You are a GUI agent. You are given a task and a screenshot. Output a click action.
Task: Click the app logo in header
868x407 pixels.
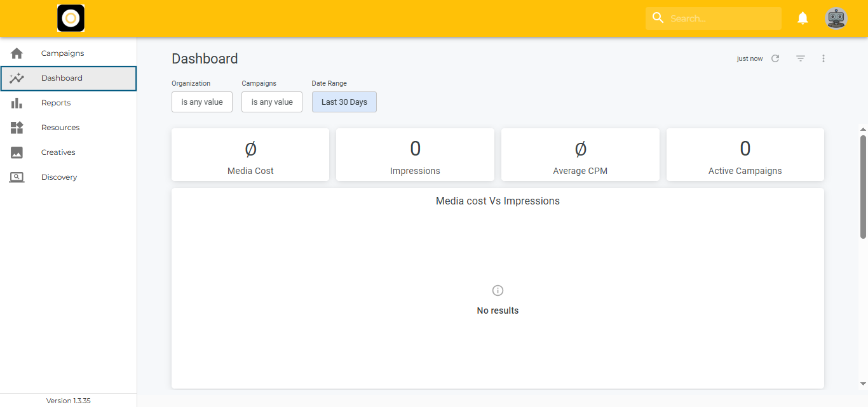coord(71,18)
